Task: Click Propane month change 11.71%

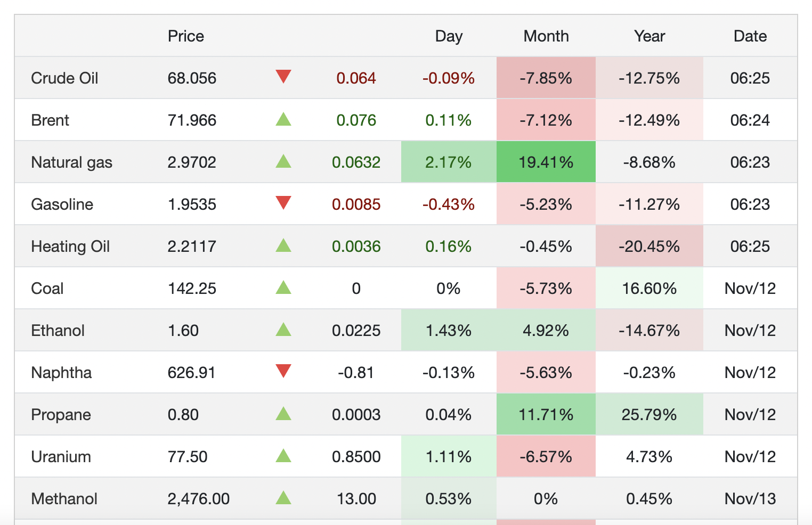Action: 546,415
